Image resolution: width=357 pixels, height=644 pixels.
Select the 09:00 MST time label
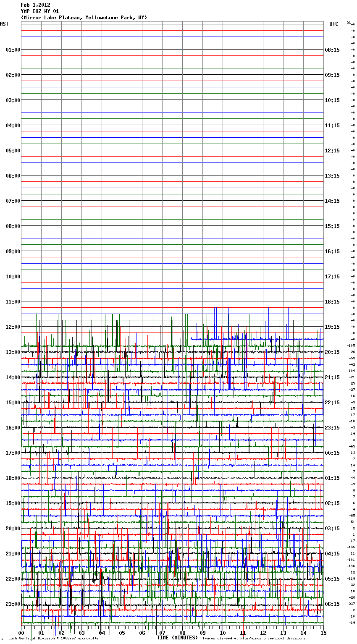(13, 251)
